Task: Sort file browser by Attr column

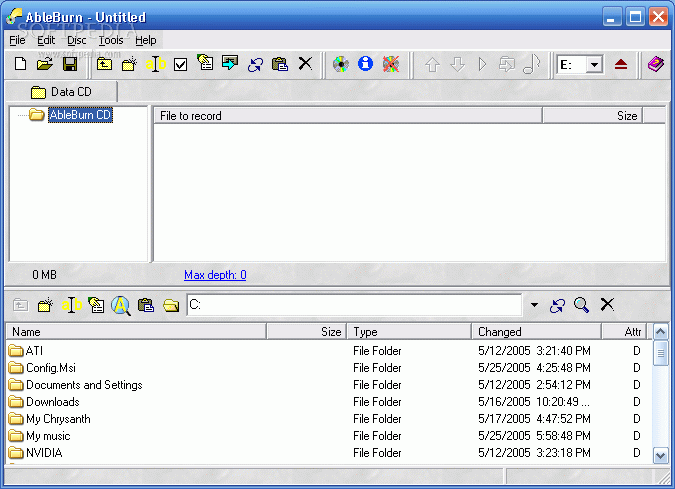Action: [624, 331]
